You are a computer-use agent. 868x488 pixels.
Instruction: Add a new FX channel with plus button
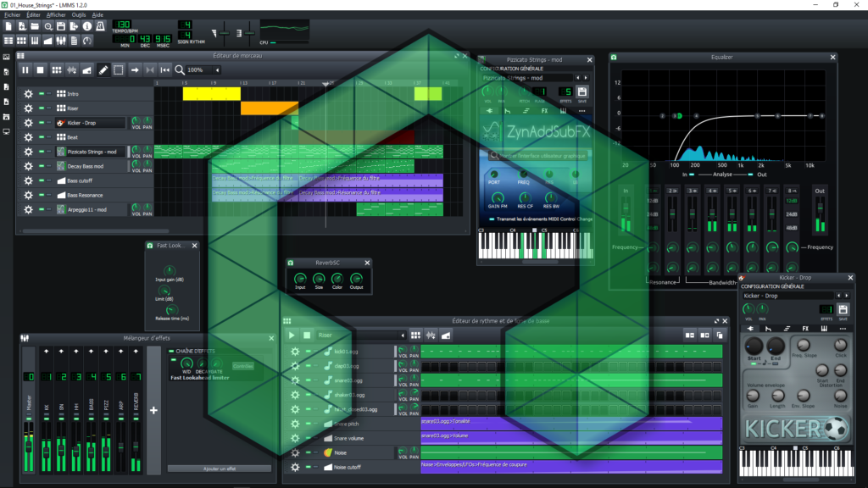tap(153, 410)
